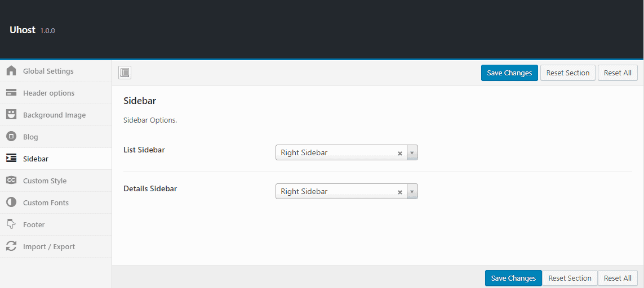Image resolution: width=644 pixels, height=288 pixels.
Task: Click the Custom Style CC icon
Action: (11, 181)
